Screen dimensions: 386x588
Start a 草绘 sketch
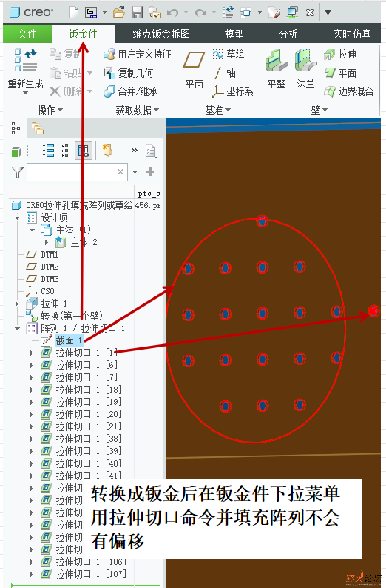click(229, 54)
